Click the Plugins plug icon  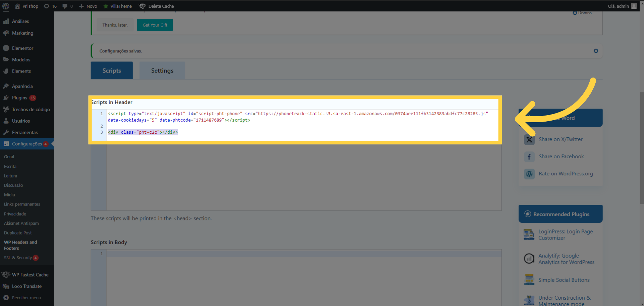click(6, 98)
